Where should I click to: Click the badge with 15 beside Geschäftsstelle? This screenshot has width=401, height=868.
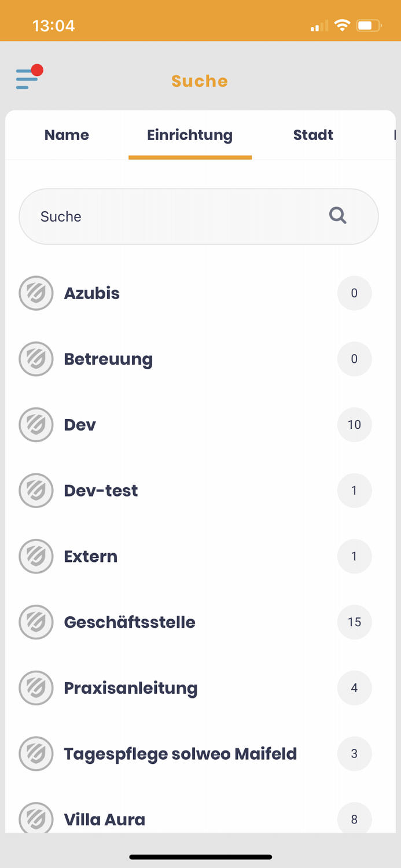[x=354, y=622]
